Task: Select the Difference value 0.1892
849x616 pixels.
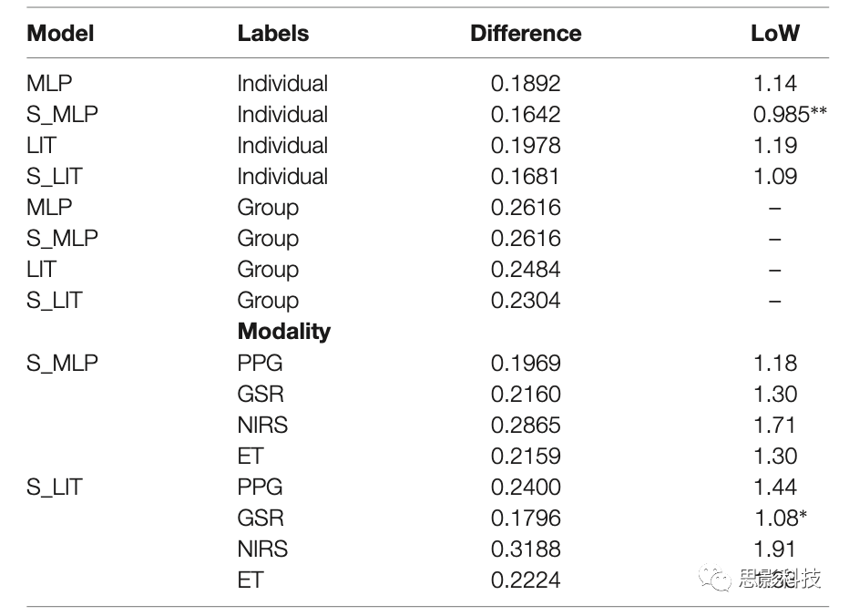Action: (x=526, y=84)
